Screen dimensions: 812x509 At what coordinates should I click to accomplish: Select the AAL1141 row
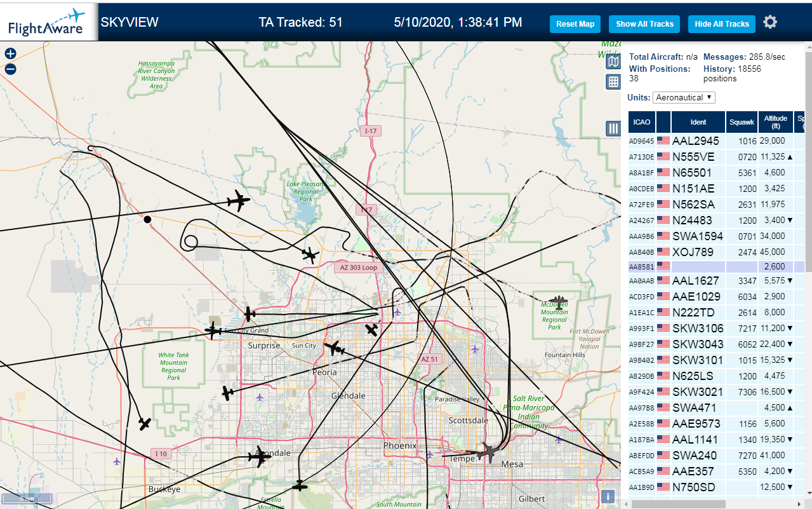(x=716, y=439)
